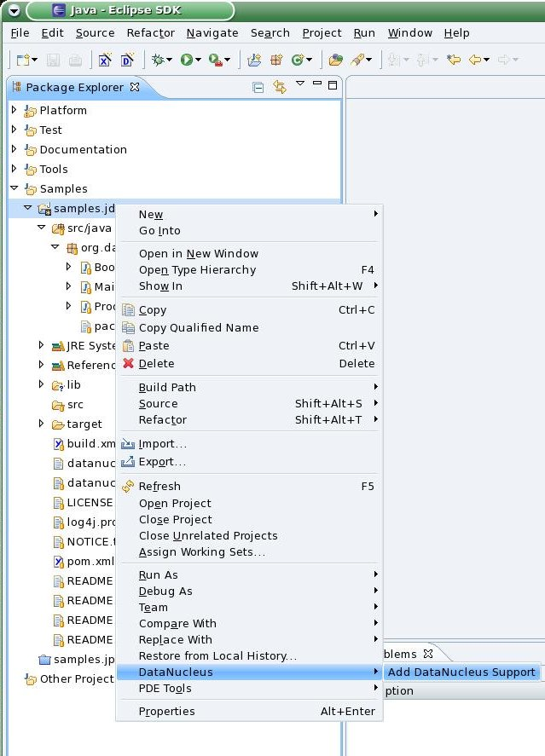
Task: Click the Search flashlight icon
Action: click(357, 60)
